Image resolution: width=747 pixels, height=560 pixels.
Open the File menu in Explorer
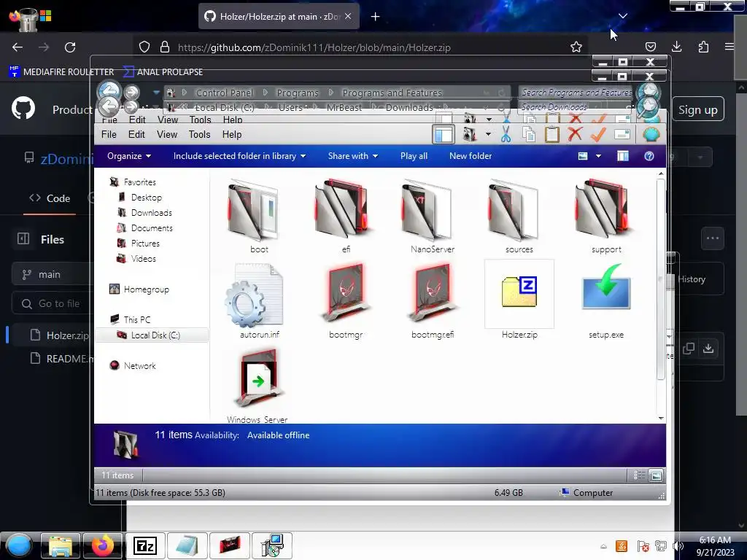click(x=109, y=135)
